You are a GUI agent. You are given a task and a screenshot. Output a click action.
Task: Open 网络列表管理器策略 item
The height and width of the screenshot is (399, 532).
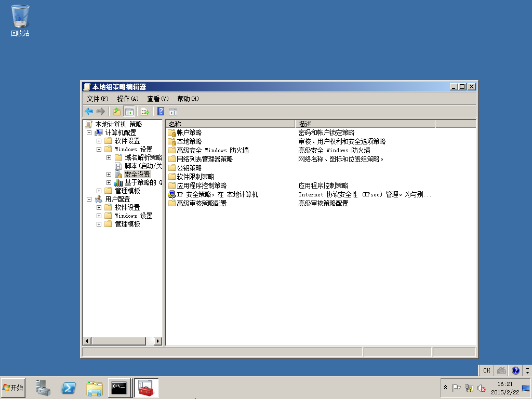(201, 159)
